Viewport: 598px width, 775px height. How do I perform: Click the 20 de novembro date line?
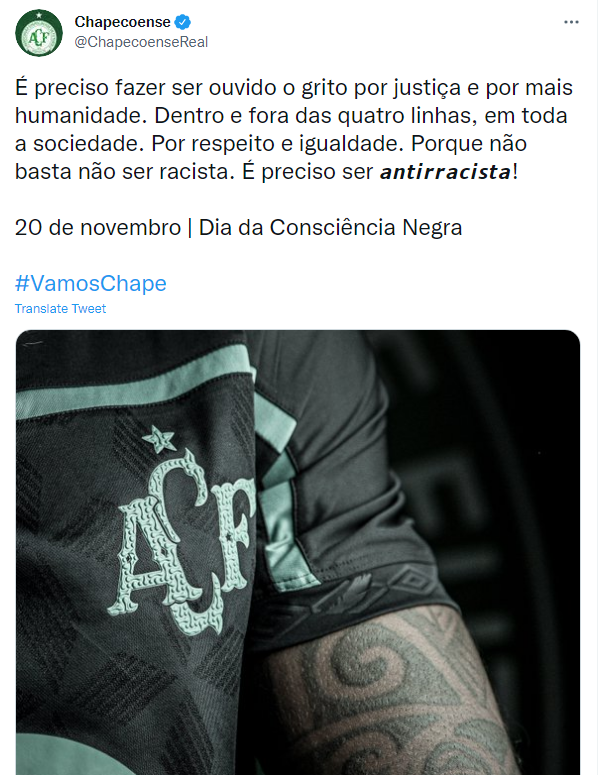(x=238, y=228)
